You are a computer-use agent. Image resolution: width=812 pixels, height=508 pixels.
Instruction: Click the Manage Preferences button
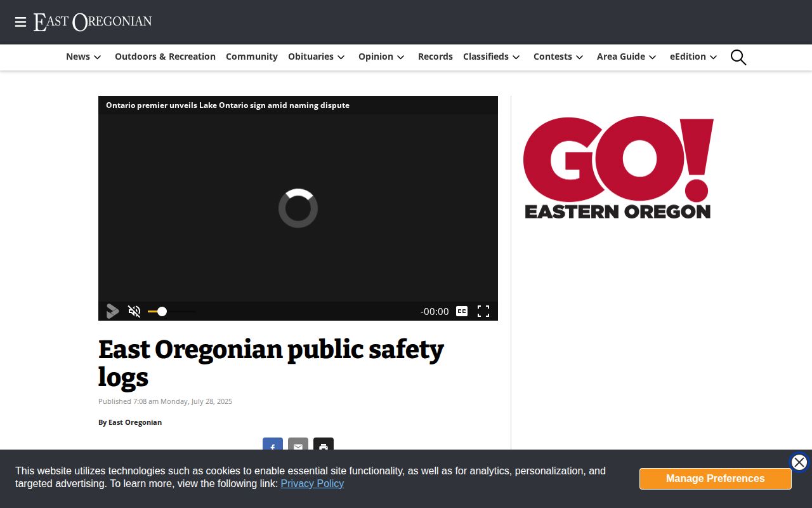[716, 479]
